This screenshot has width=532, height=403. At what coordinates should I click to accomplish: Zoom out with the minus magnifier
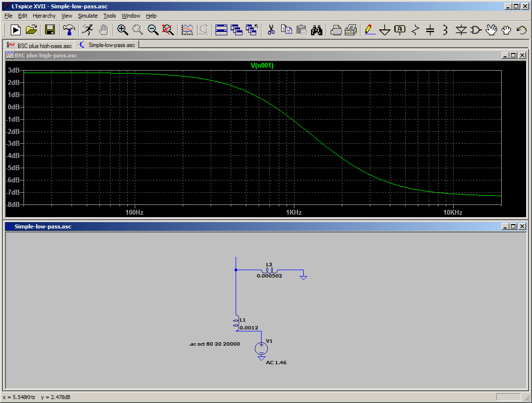tap(153, 30)
